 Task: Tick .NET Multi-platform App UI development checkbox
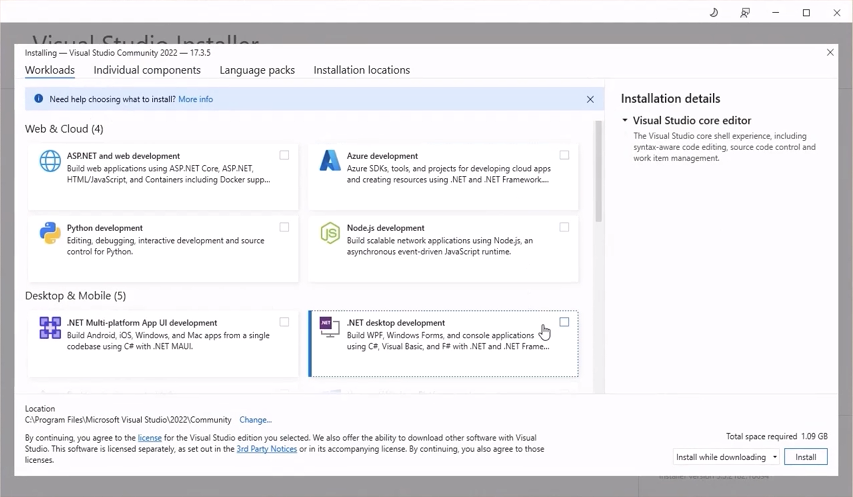[284, 322]
